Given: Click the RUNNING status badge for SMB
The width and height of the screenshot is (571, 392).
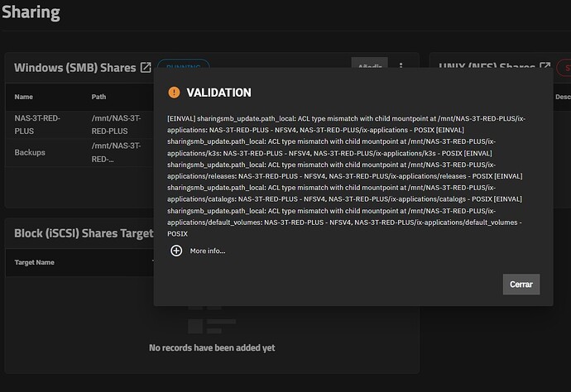Looking at the screenshot, I should click(183, 67).
